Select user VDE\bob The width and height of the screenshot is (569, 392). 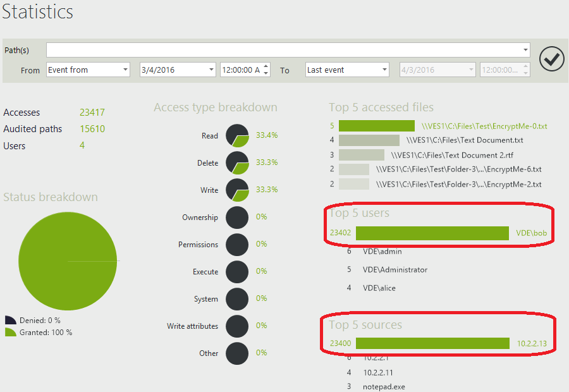point(531,233)
